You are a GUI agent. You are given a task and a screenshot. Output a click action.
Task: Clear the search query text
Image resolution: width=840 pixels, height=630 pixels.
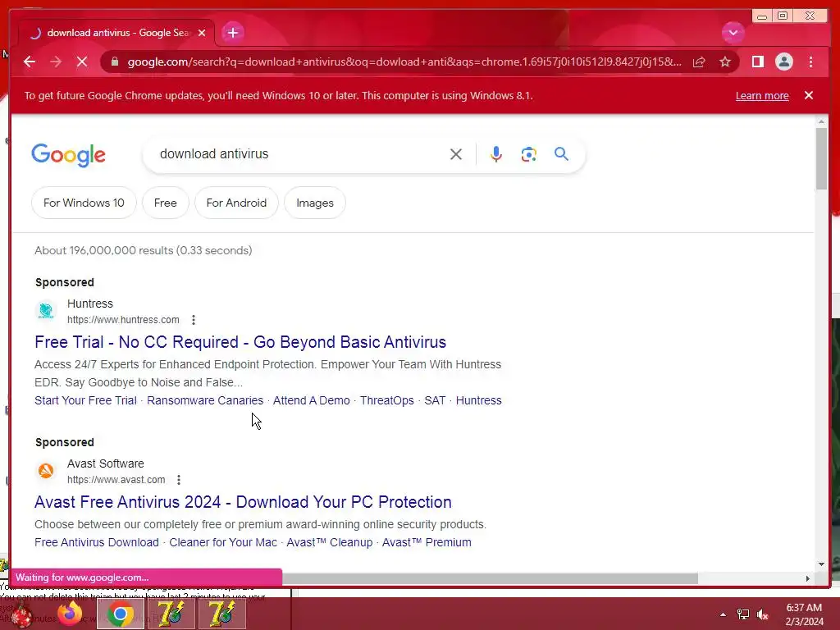(x=456, y=154)
